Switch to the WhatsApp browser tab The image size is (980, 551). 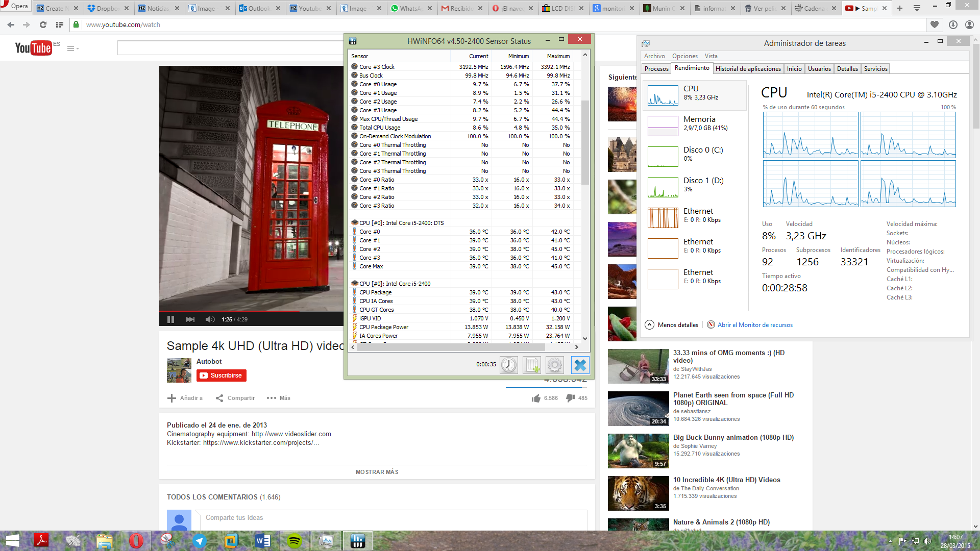[411, 8]
